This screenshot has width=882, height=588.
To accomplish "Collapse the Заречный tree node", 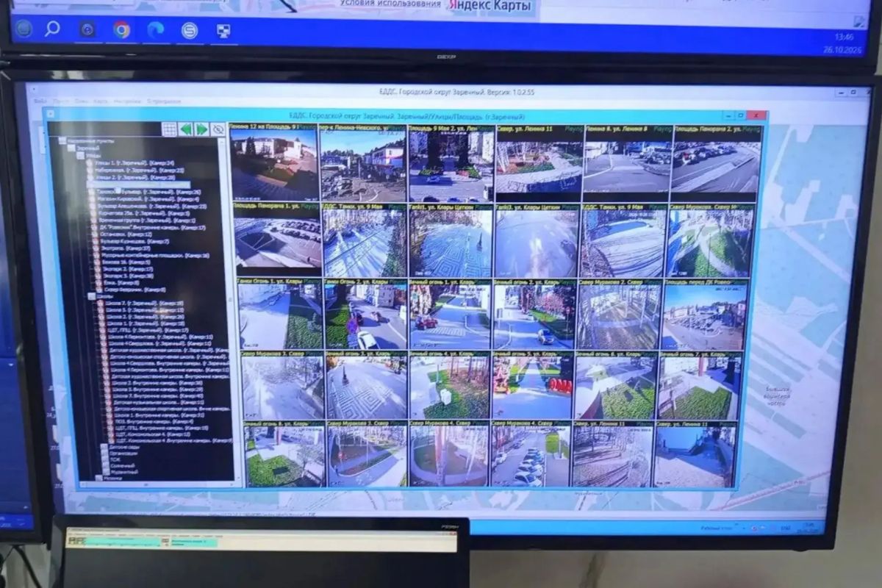I will point(71,148).
